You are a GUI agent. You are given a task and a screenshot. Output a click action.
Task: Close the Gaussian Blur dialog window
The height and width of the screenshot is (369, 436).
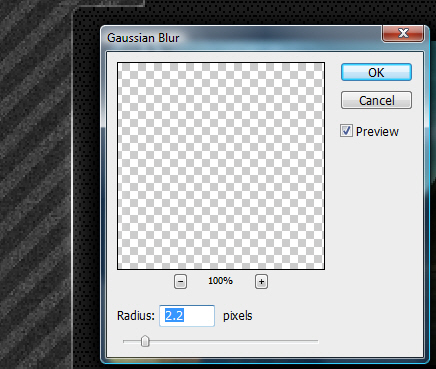point(403,33)
